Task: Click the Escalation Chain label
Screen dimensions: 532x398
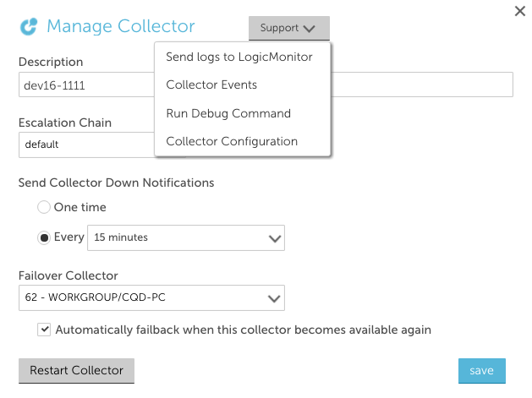Action: point(65,123)
